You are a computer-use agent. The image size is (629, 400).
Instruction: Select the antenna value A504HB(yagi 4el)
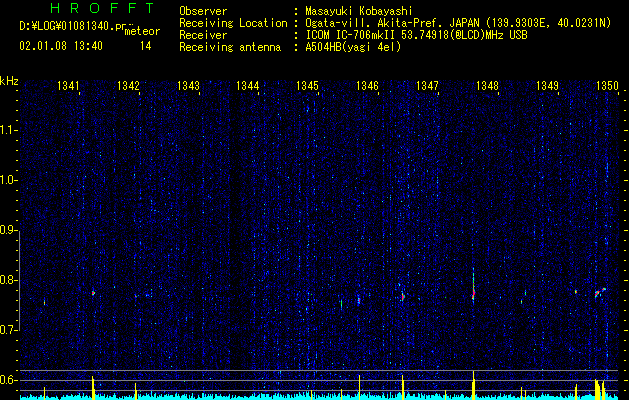pos(353,47)
